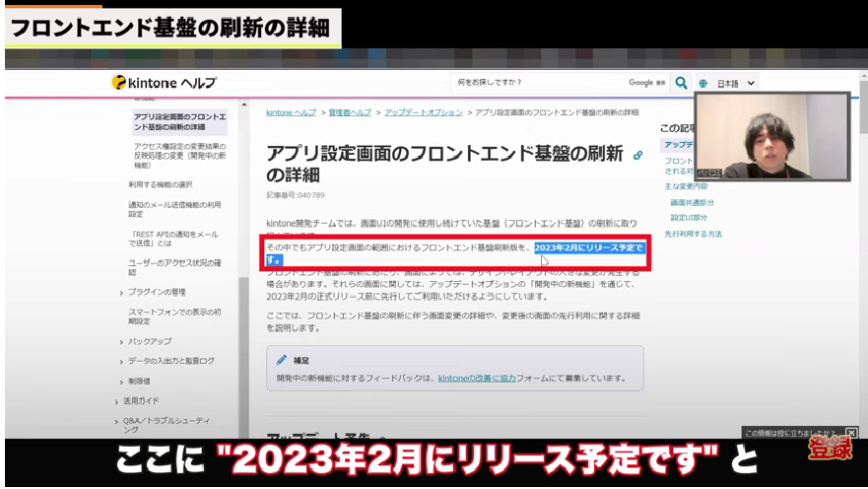Click the search box 何をお探しですか？
This screenshot has height=489, width=868.
point(540,83)
